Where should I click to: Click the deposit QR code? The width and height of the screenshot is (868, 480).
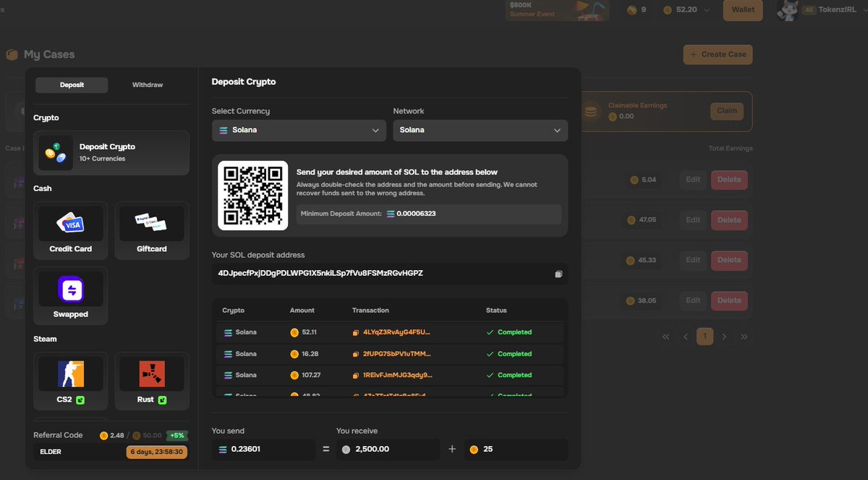(x=253, y=195)
